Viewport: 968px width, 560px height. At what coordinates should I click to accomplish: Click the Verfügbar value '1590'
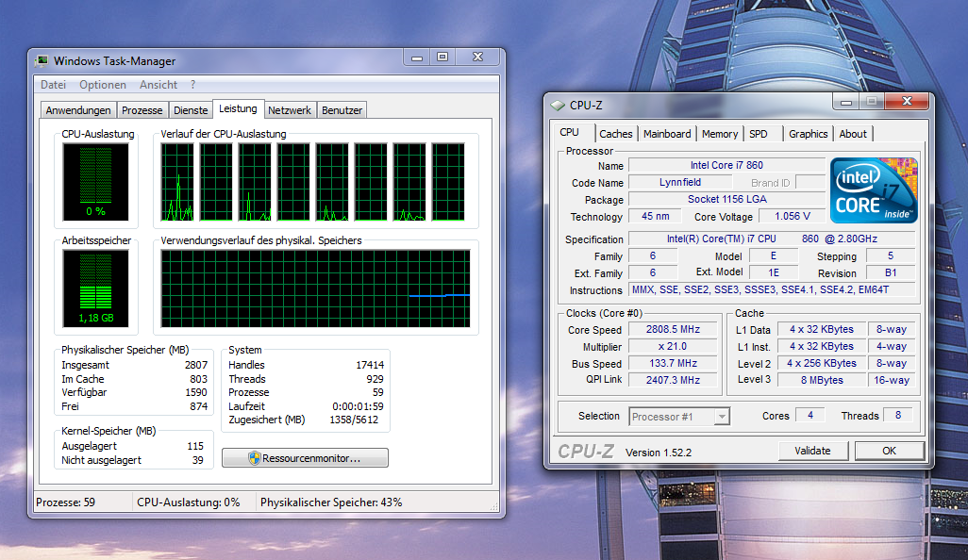point(195,393)
